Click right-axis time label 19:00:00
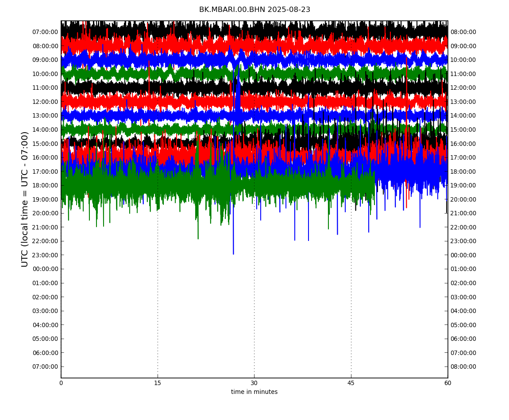This screenshot has height=420, width=509. (x=463, y=186)
